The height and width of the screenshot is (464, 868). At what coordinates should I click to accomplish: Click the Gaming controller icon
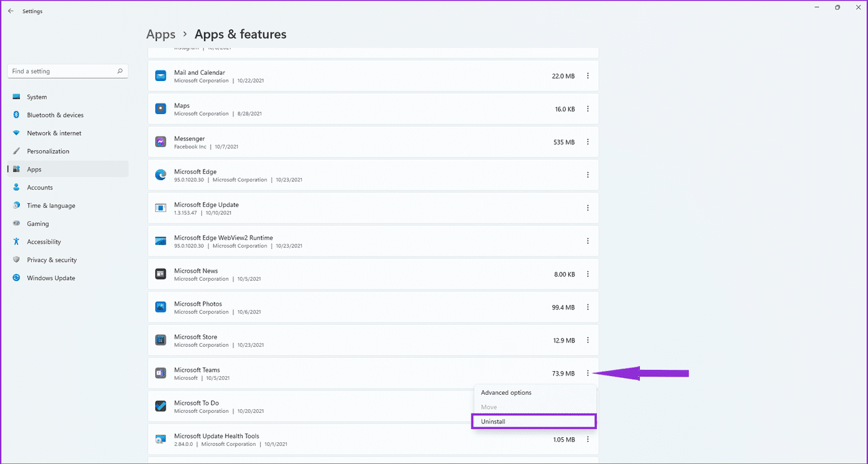[x=16, y=224]
